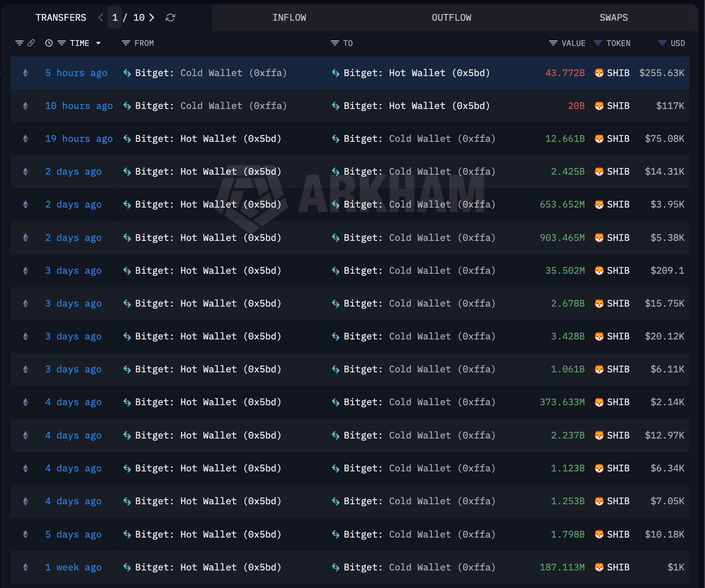Open the leftmost filter icon in header
This screenshot has width=705, height=588.
point(19,43)
